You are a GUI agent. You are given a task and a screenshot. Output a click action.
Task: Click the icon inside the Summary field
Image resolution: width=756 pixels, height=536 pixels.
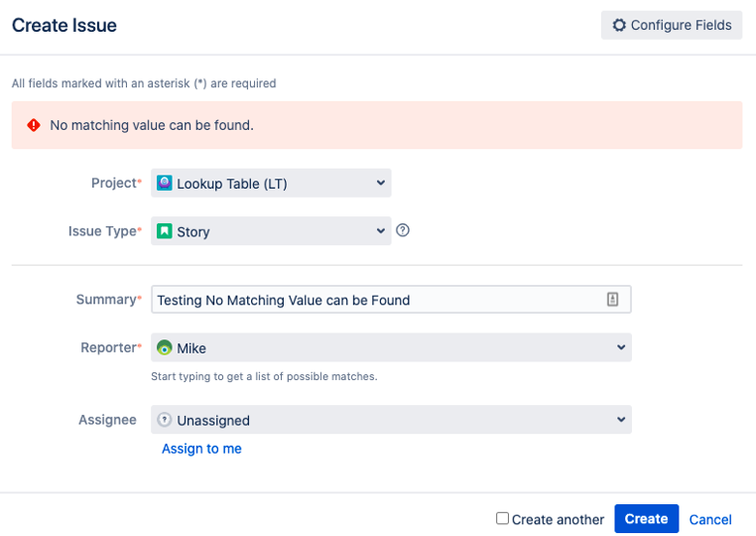(x=613, y=300)
